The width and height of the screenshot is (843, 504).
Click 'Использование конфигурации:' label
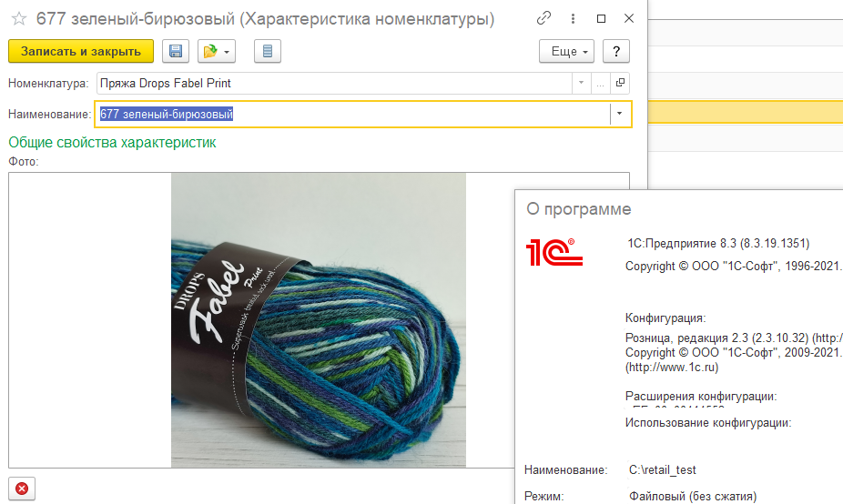pyautogui.click(x=708, y=423)
